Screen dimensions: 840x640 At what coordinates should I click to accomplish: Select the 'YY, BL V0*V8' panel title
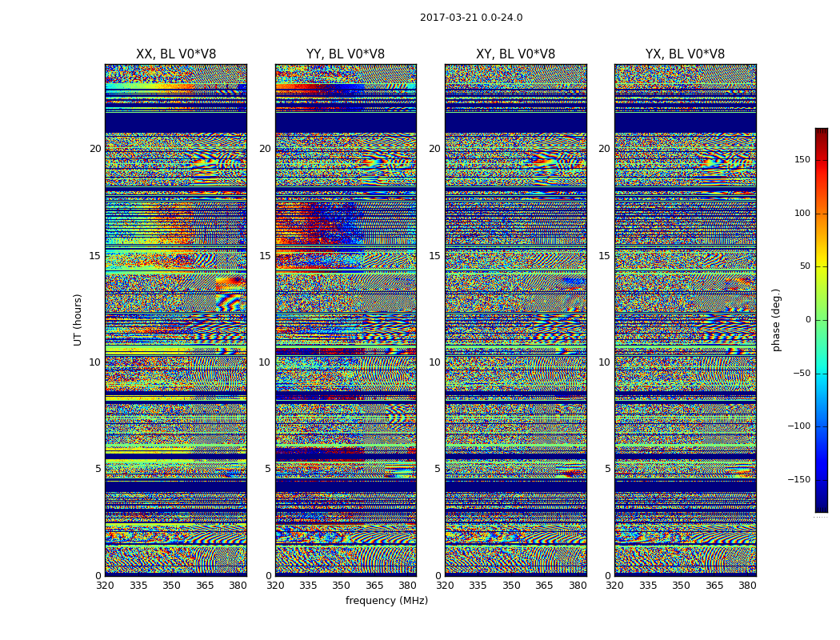tap(346, 54)
